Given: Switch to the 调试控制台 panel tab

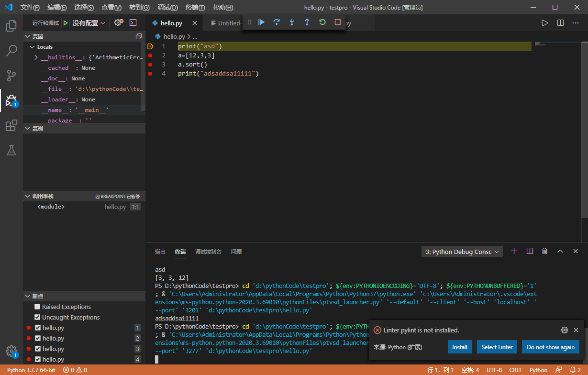Looking at the screenshot, I should point(208,252).
